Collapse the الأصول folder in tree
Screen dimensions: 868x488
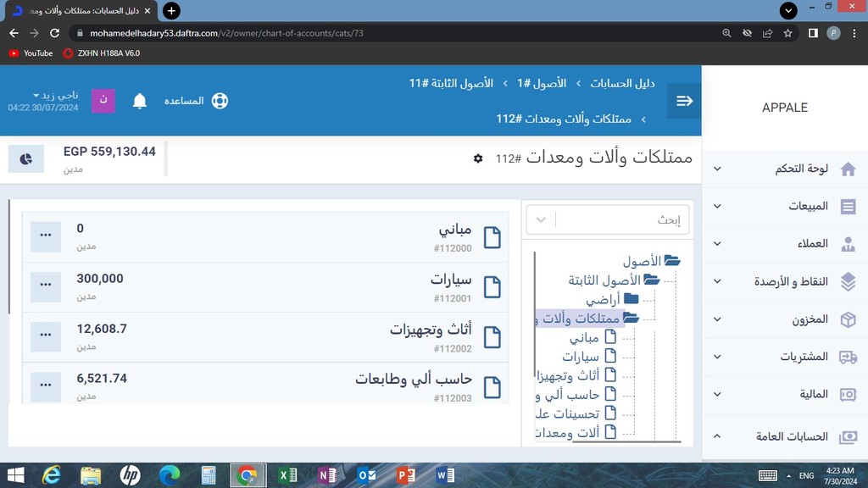672,261
